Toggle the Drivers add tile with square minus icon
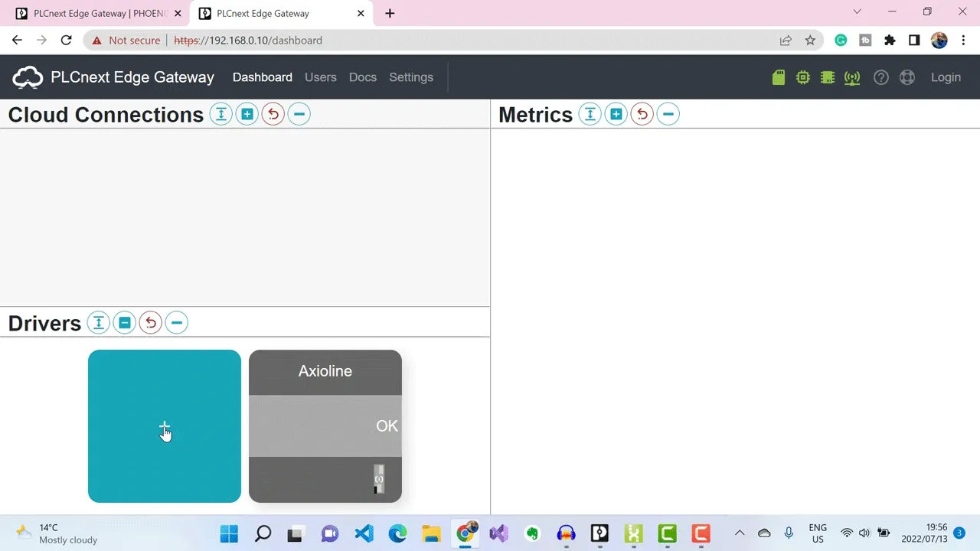The width and height of the screenshot is (980, 551). tap(125, 323)
